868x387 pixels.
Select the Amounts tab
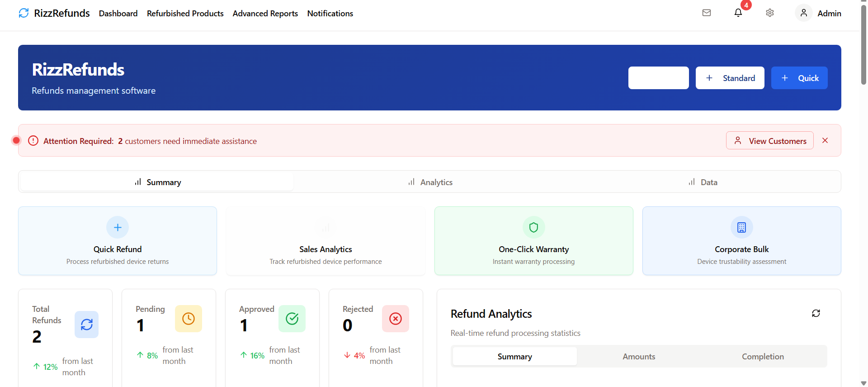point(639,356)
